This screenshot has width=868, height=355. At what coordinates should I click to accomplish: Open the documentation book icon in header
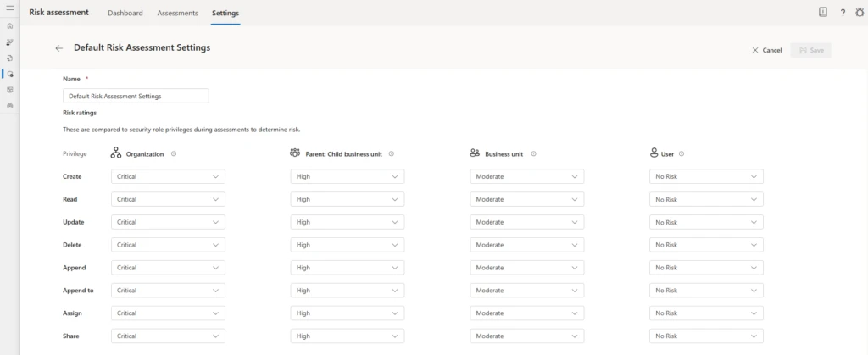822,13
